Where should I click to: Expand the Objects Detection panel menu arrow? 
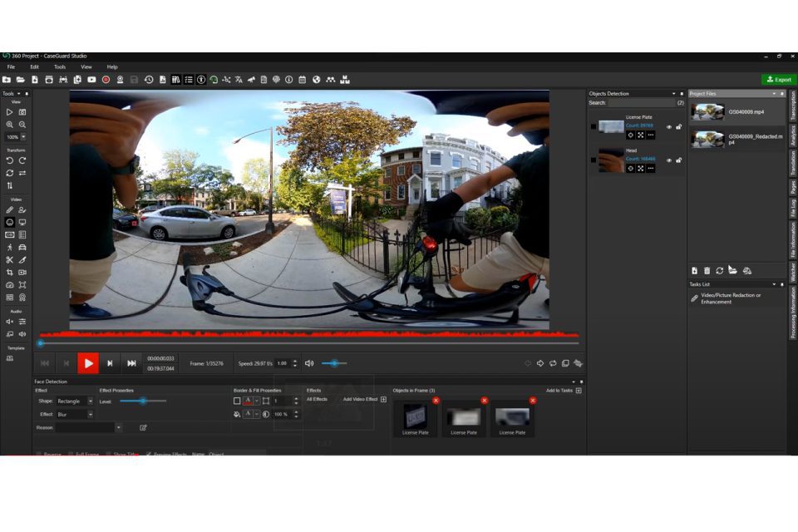pyautogui.click(x=674, y=94)
